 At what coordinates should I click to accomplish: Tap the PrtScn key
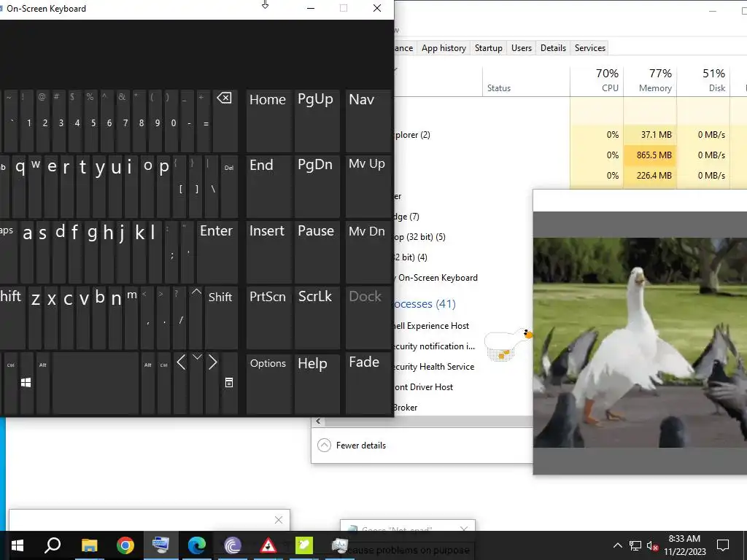[x=268, y=318]
